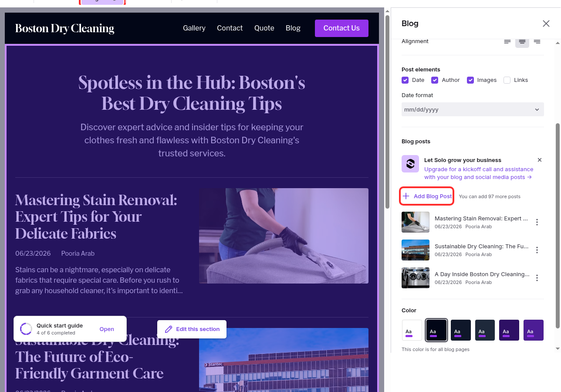Click Contact in site navigation

pos(230,28)
